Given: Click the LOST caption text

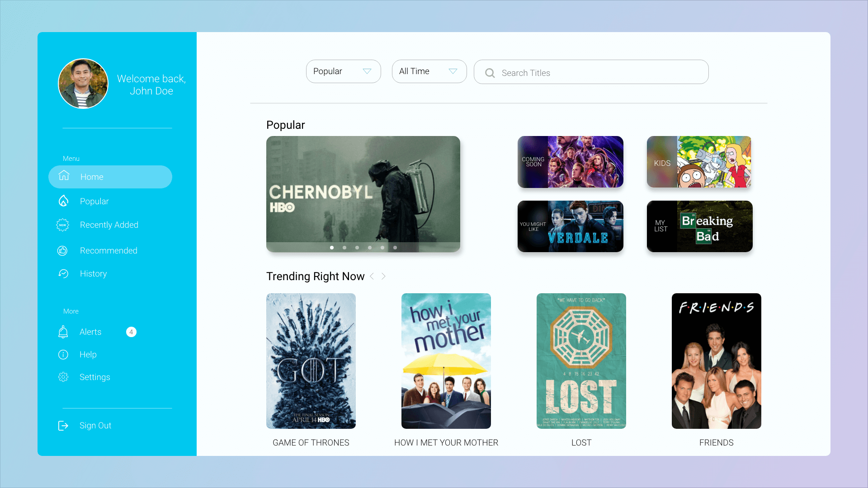Looking at the screenshot, I should click(x=581, y=443).
